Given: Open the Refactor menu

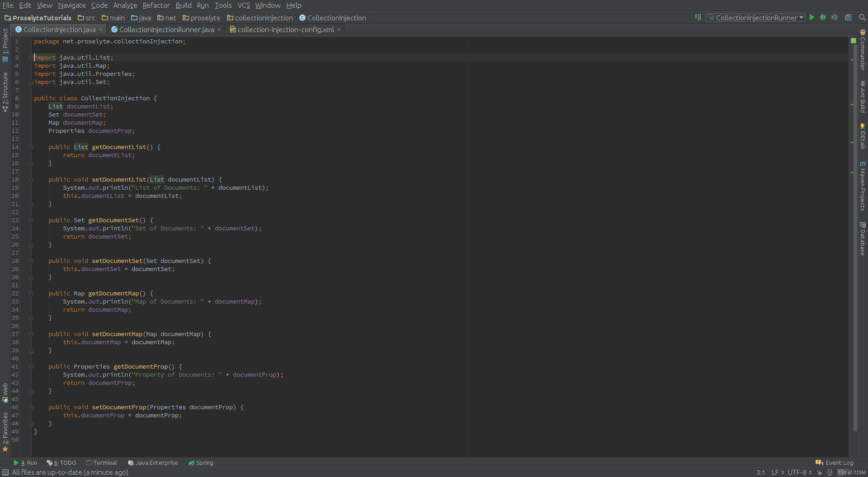Looking at the screenshot, I should coord(156,5).
